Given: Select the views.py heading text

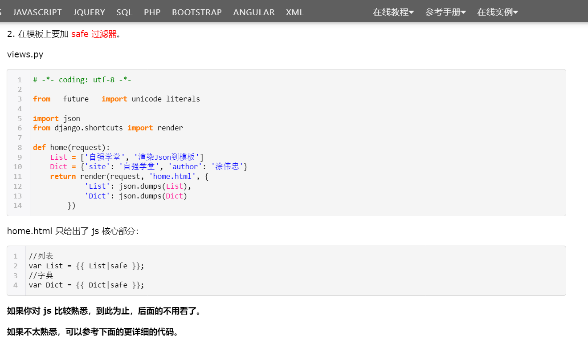Looking at the screenshot, I should tap(25, 54).
